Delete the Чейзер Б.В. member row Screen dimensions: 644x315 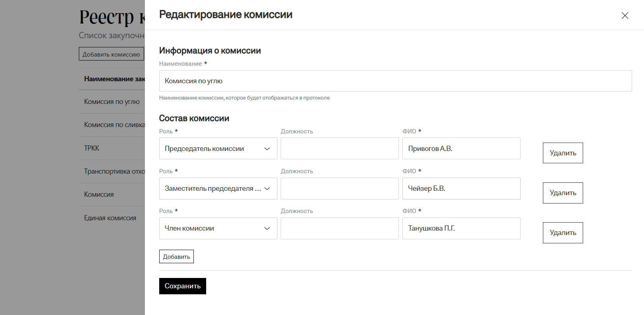[562, 193]
